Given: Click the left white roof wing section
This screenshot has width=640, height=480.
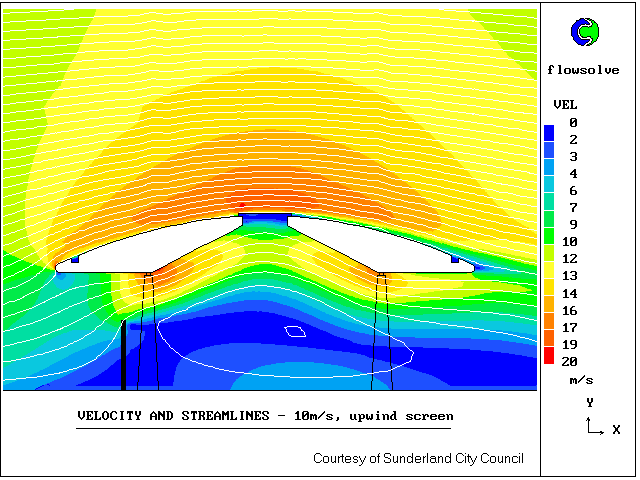Looking at the screenshot, I should 150,252.
